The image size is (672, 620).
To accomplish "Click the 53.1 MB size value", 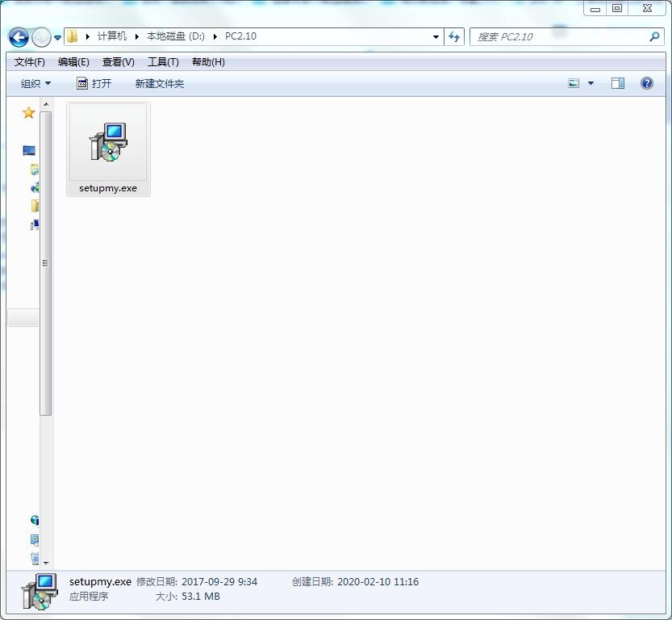I will pos(201,597).
